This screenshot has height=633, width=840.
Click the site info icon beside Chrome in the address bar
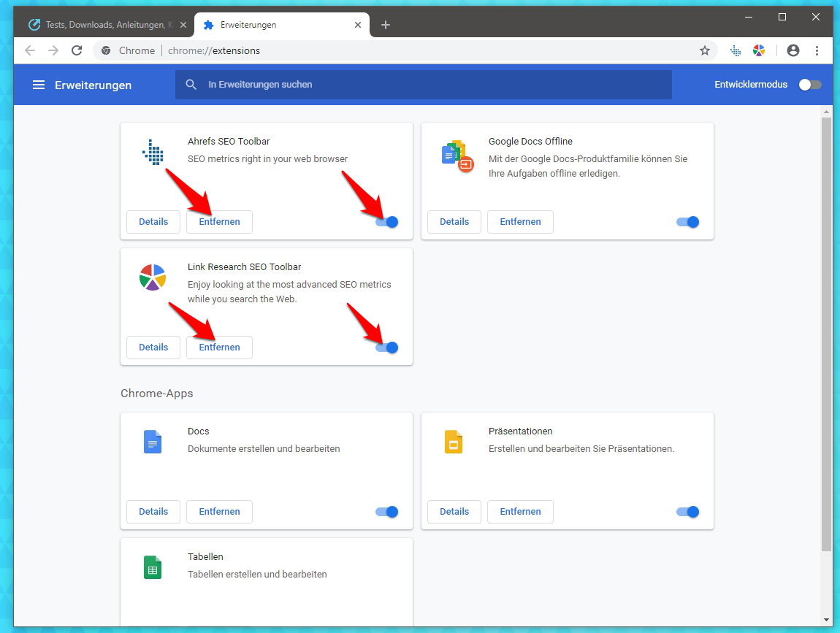click(x=106, y=51)
